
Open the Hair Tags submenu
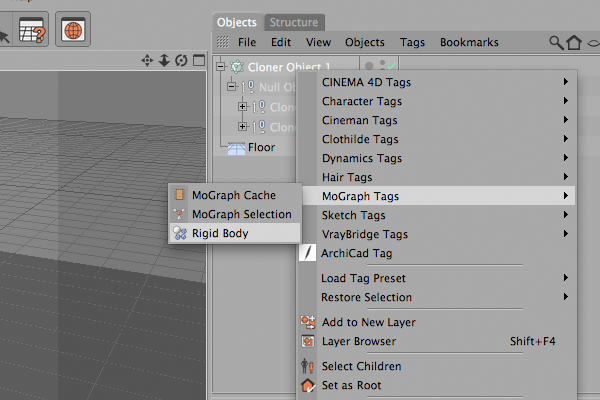[436, 177]
